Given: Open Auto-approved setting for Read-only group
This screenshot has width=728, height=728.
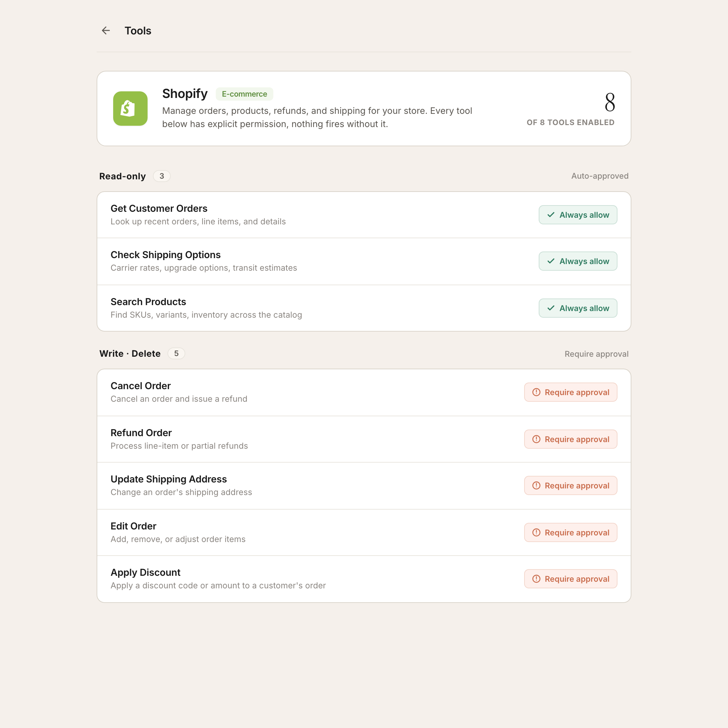Looking at the screenshot, I should [x=600, y=176].
